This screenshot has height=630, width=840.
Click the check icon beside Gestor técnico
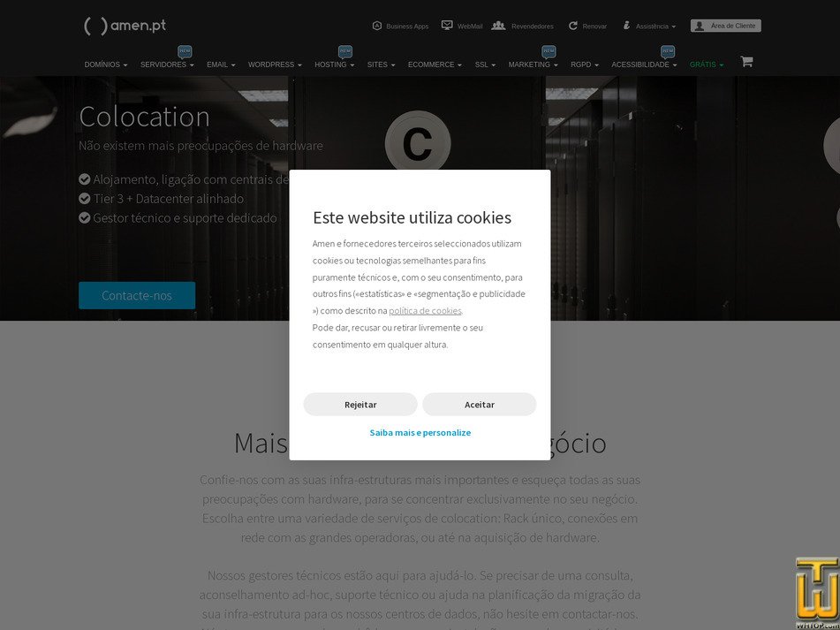[x=84, y=217]
